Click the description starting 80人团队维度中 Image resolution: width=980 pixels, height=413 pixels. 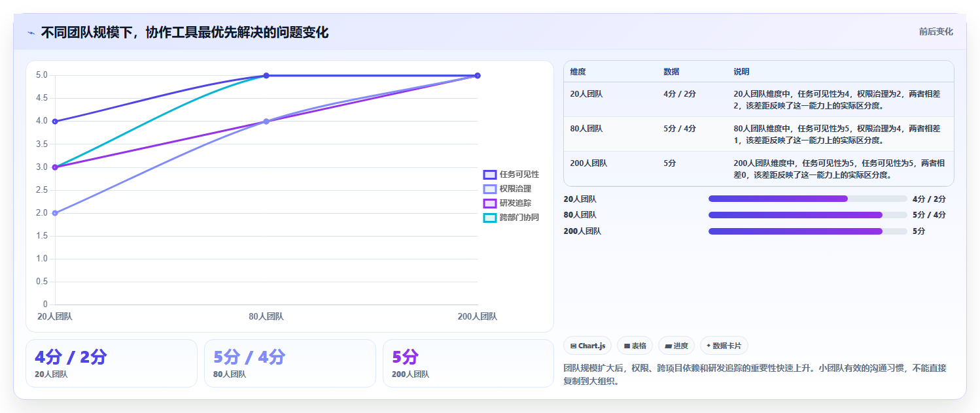point(837,134)
